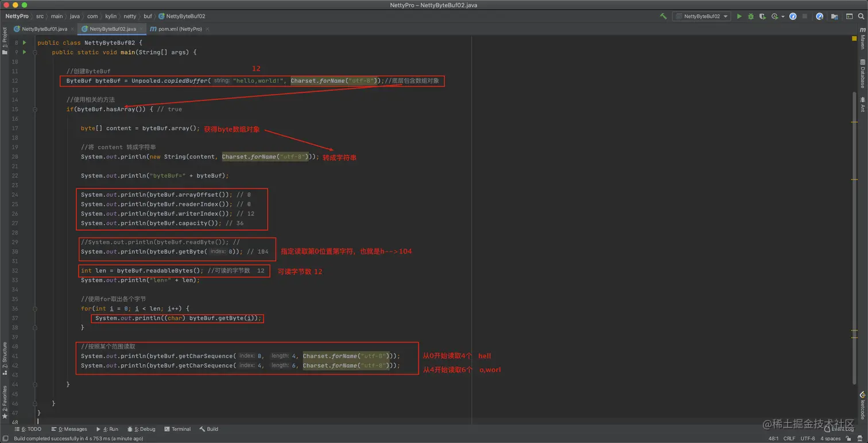868x443 pixels.
Task: Open the Structure tool window on the left
Action: pos(5,359)
